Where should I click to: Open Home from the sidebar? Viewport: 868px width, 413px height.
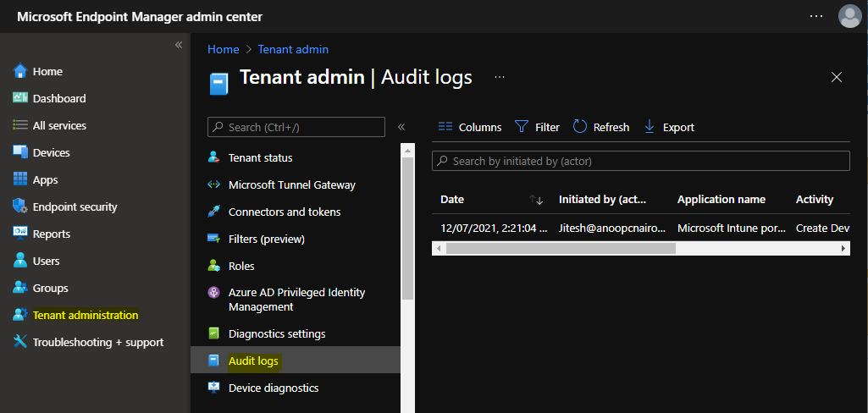47,71
